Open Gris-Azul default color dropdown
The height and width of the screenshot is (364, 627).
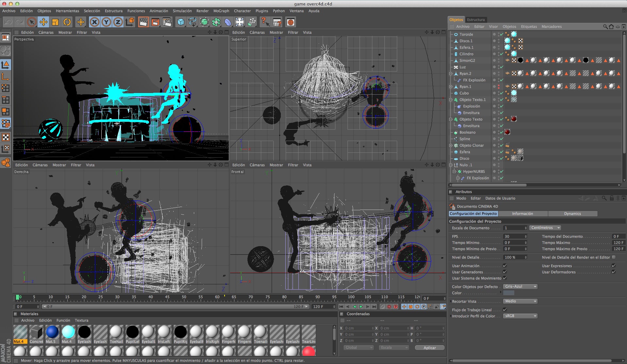520,287
